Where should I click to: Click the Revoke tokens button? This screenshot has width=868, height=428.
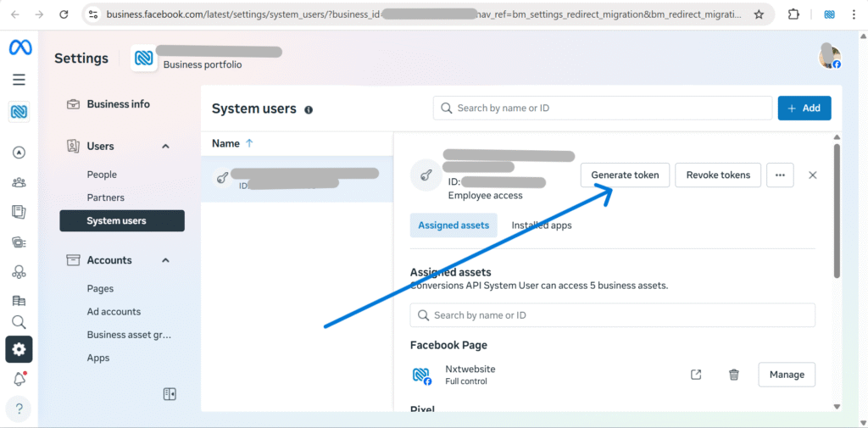point(718,175)
